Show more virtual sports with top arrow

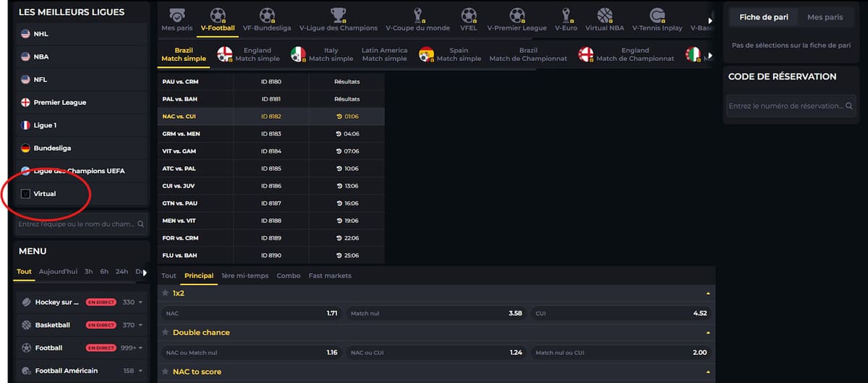(x=710, y=20)
